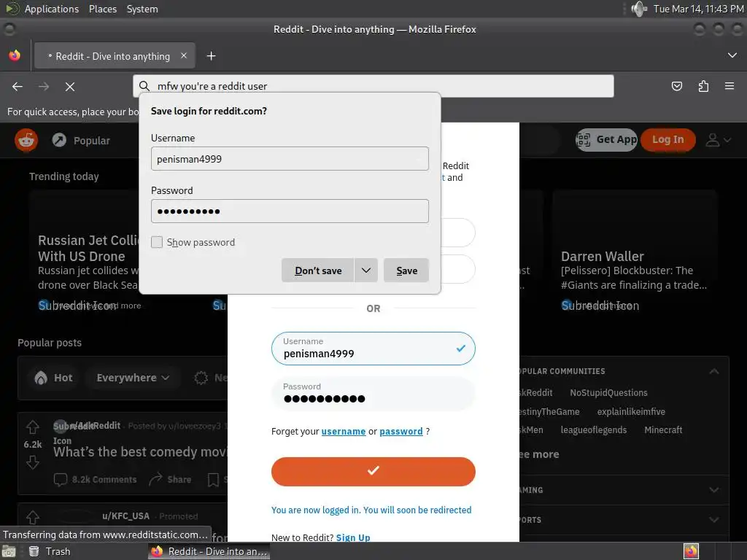Open the list all tabs chevron
The width and height of the screenshot is (747, 560).
[732, 55]
